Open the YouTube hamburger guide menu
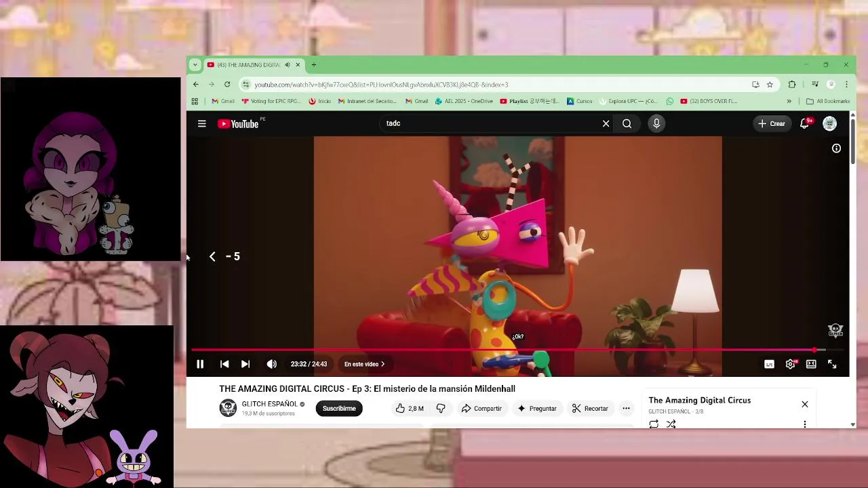Image resolution: width=868 pixels, height=488 pixels. [x=201, y=123]
